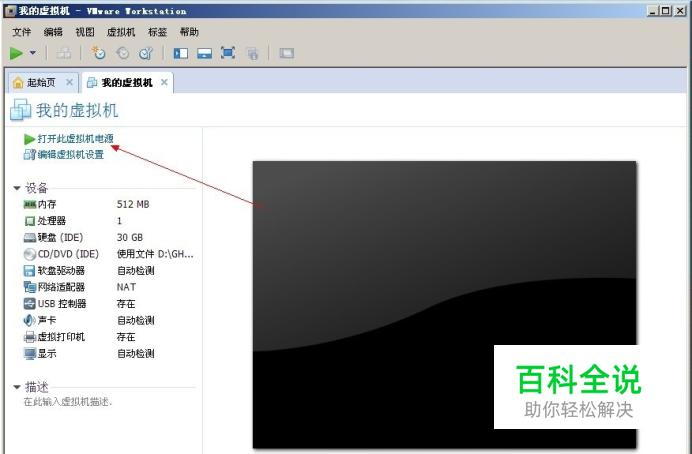Screen dimensions: 692x454
Task: Close the 我的虚拟机 tab
Action: pyautogui.click(x=164, y=82)
